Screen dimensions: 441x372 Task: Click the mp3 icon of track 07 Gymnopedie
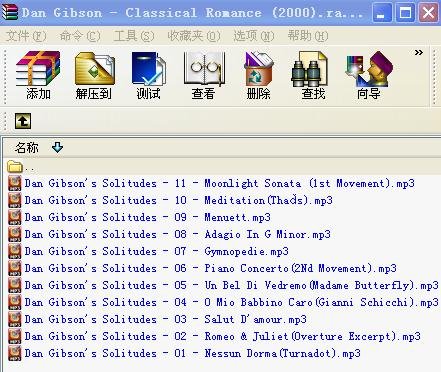click(15, 251)
